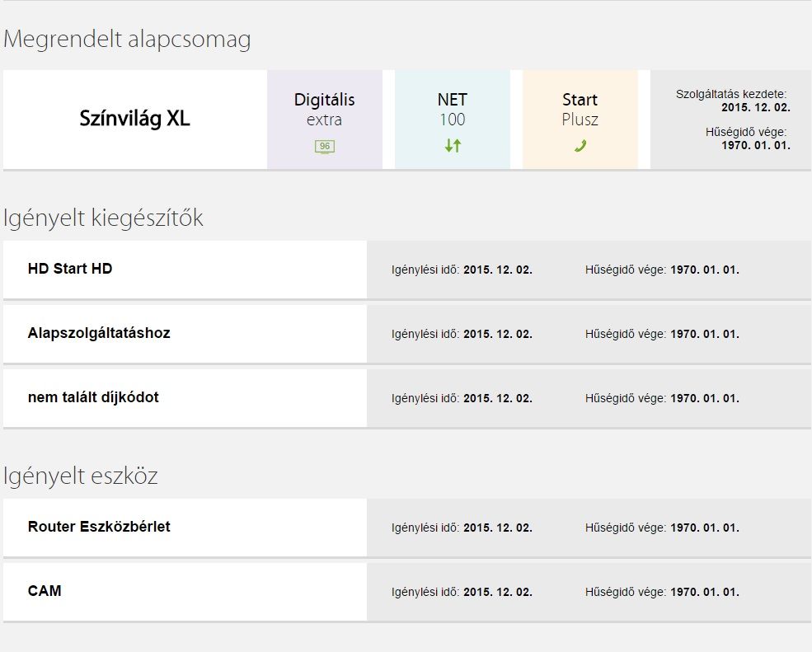Select the HD Start HD add-on
Screen dimensions: 812x652
click(70, 269)
